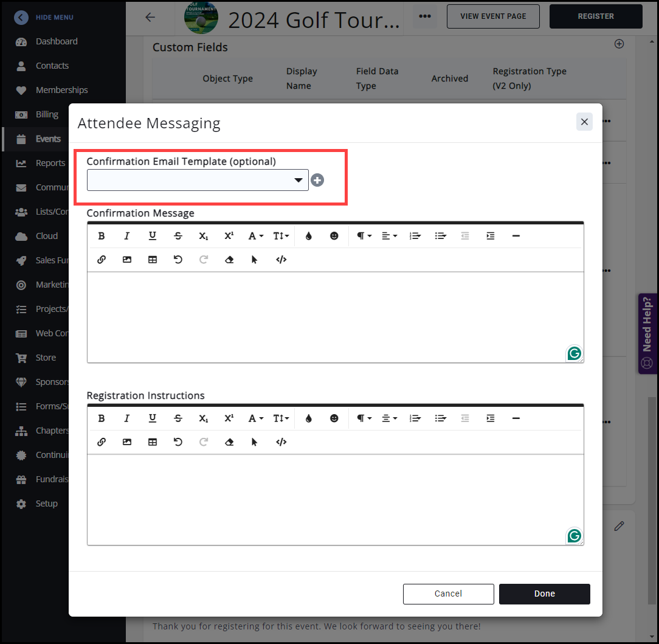Click undo icon in Confirmation Message toolbar

pyautogui.click(x=178, y=260)
